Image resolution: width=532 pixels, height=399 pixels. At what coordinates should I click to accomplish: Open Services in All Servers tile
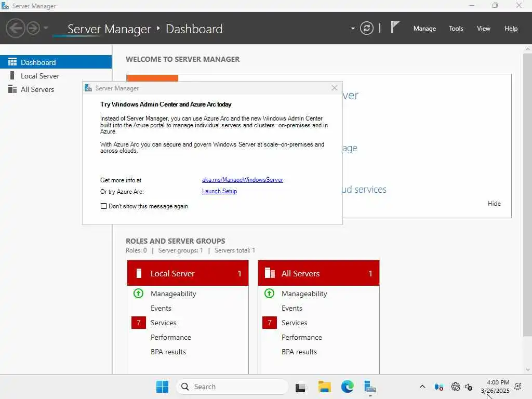click(x=294, y=323)
